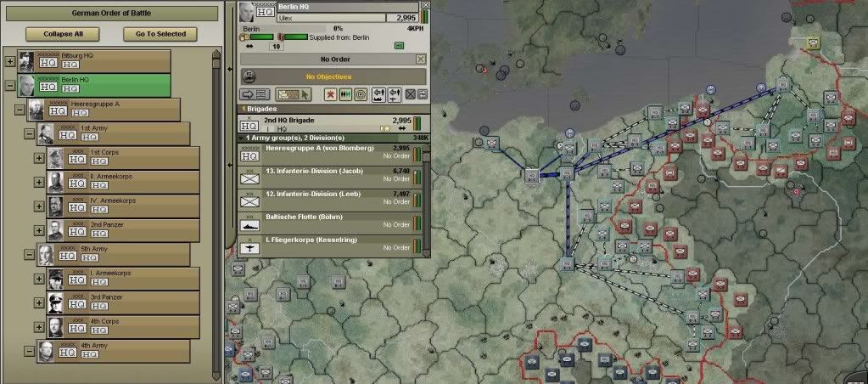Expand the 1st Corps node
The height and width of the screenshot is (384, 868).
click(39, 158)
